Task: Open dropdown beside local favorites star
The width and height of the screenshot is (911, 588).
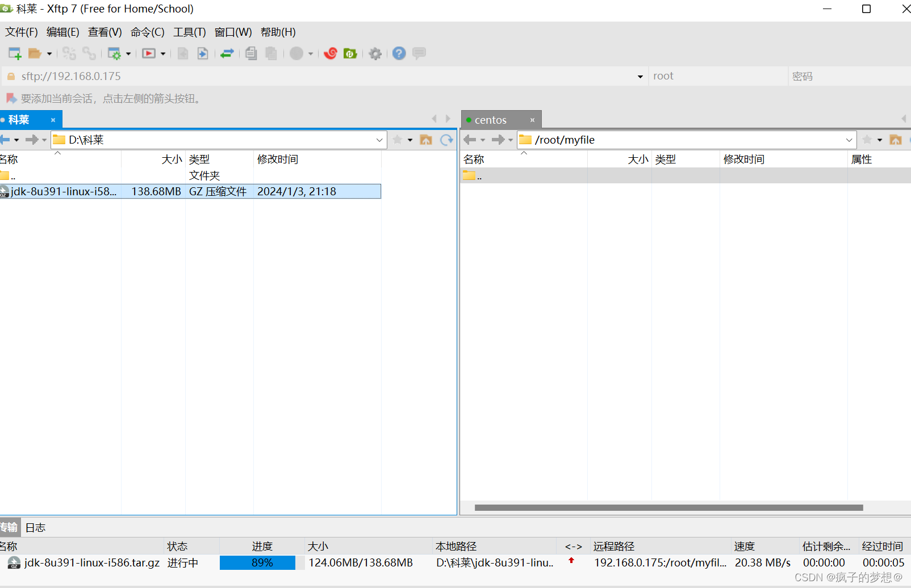Action: pos(410,140)
